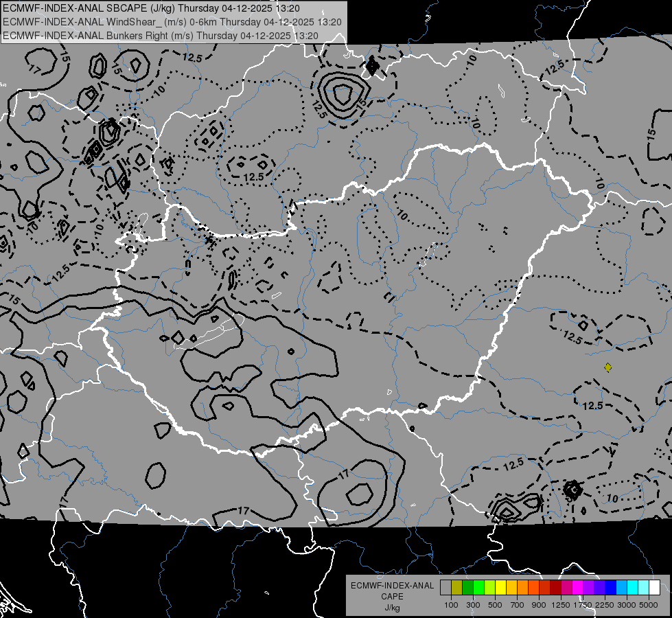The height and width of the screenshot is (618, 672).
Task: Click the orange 700 J/kg swatch
Action: [523, 588]
